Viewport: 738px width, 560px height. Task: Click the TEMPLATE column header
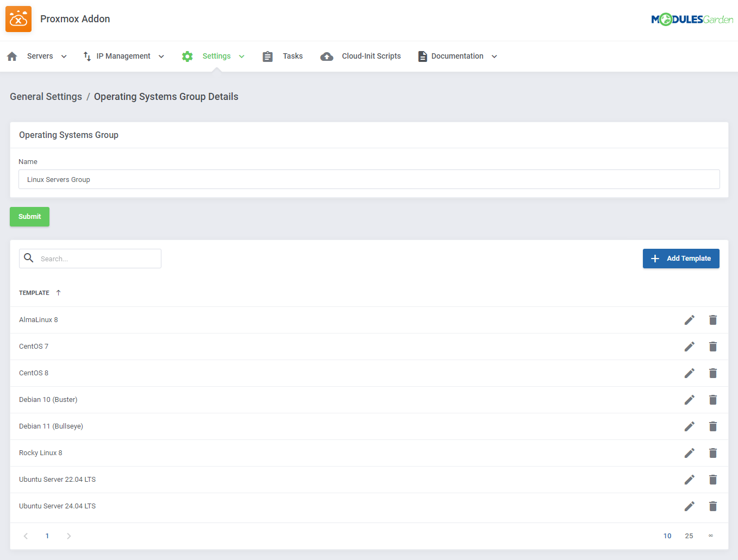tap(34, 293)
